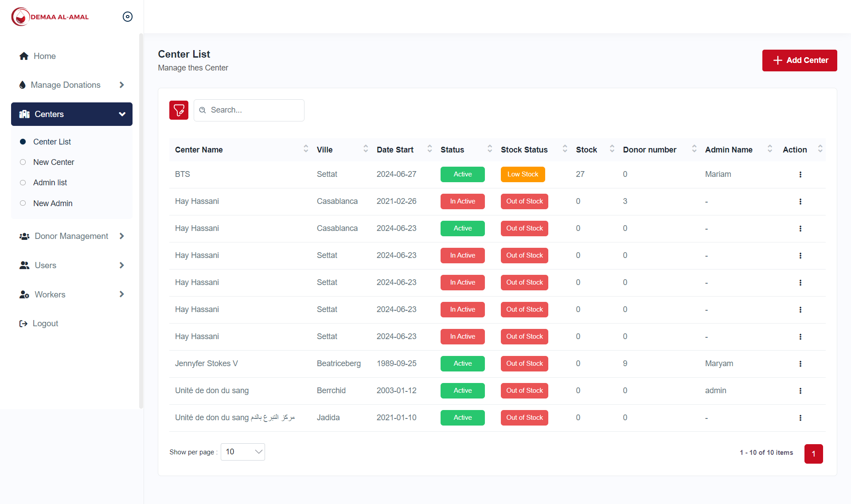851x504 pixels.
Task: Expand the Donor Management chevron
Action: pos(121,236)
